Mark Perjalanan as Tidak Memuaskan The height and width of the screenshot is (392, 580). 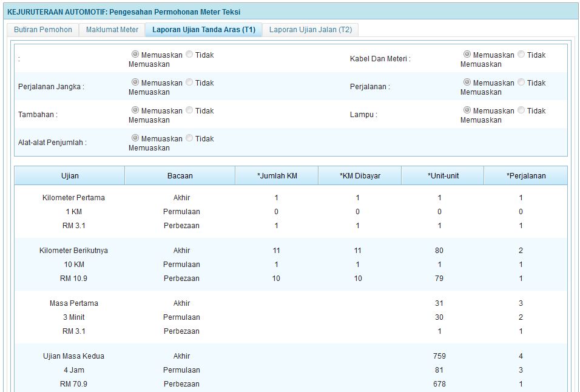521,82
